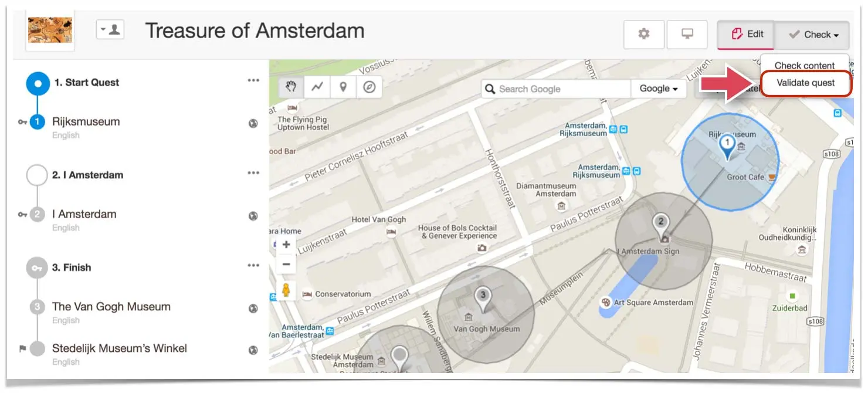Click the key icon beside I Amsterdam item
Screen dimensions: 868x393
click(x=22, y=215)
